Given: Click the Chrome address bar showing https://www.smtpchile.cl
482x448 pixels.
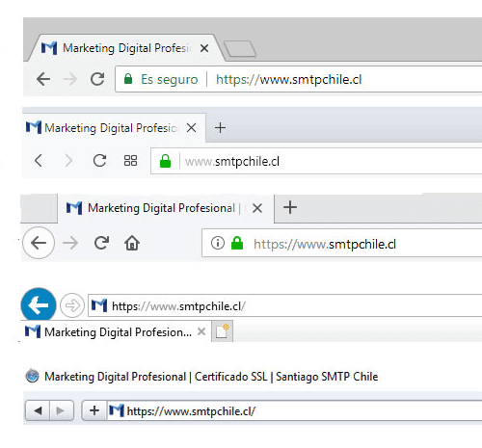Looking at the screenshot, I should tap(299, 79).
